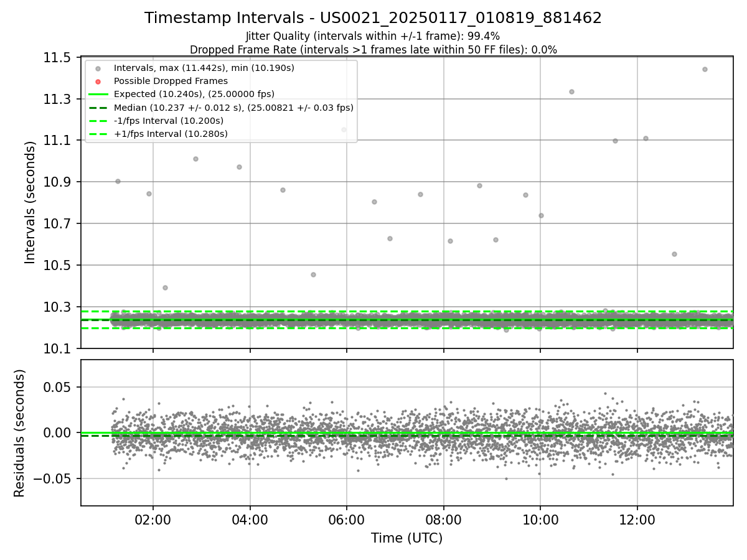Click the "Dropped Frame Rate" 0.0% subtitle line
The image size is (747, 560).
click(x=373, y=50)
